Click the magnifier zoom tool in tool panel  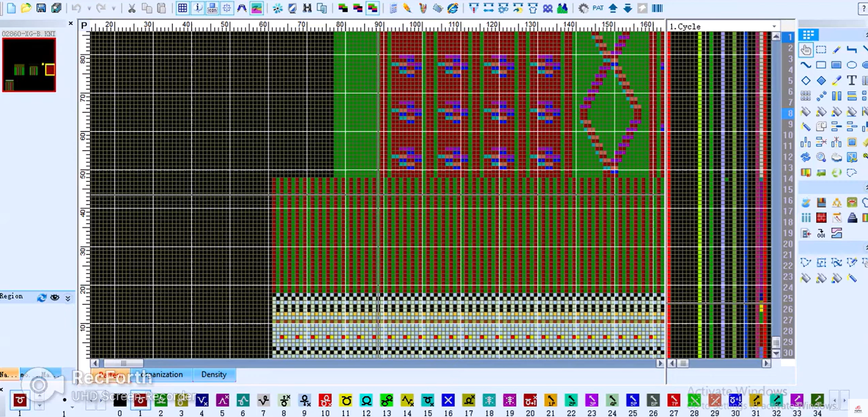click(821, 157)
